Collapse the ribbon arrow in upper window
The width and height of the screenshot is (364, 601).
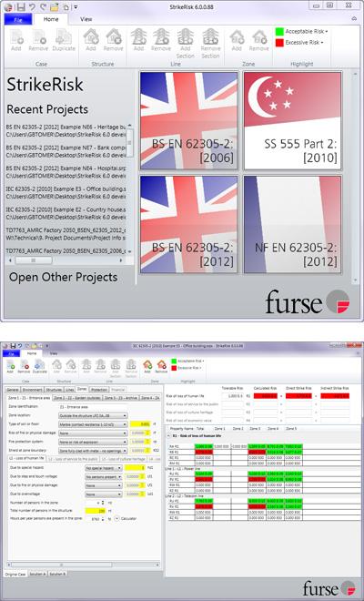[x=354, y=18]
